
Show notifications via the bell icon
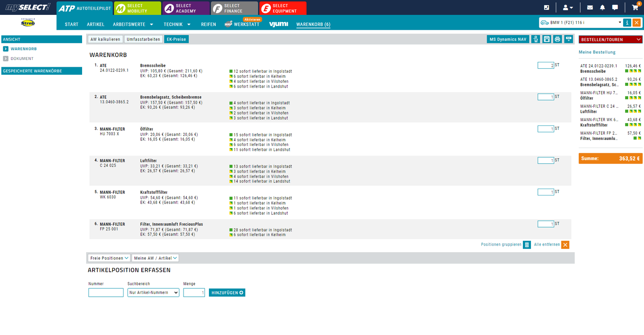[602, 7]
